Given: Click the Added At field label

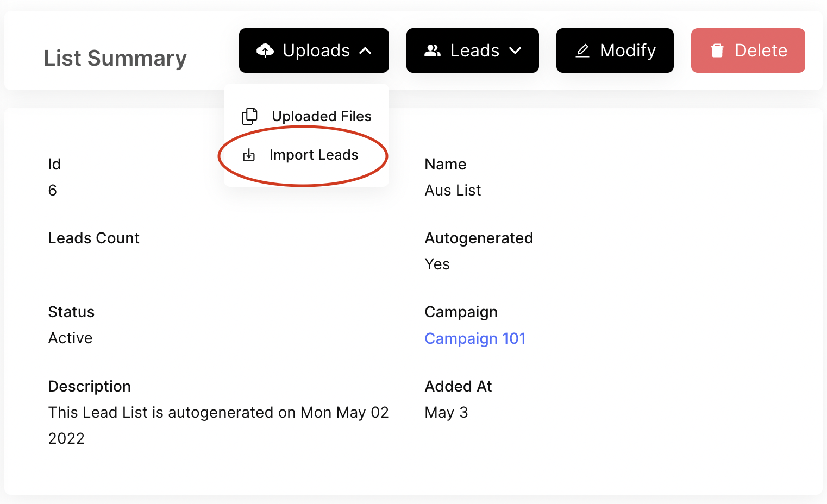Looking at the screenshot, I should [x=458, y=386].
